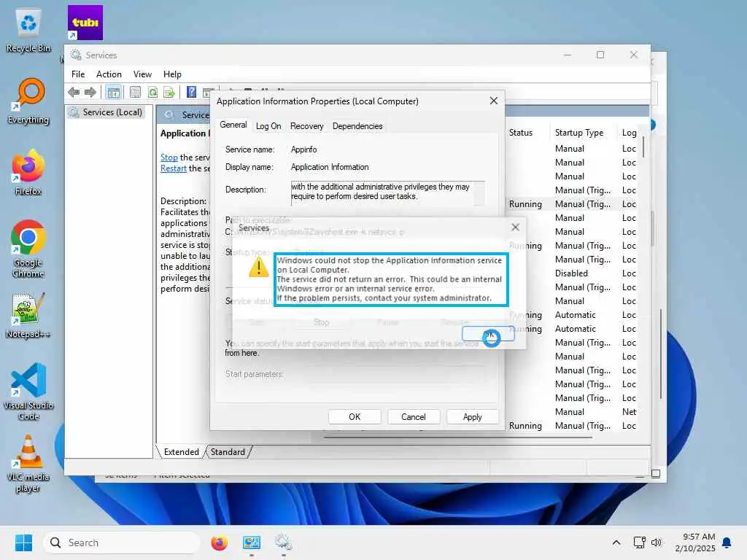Click the Appinfo service name value
This screenshot has width=747, height=560.
pos(303,149)
